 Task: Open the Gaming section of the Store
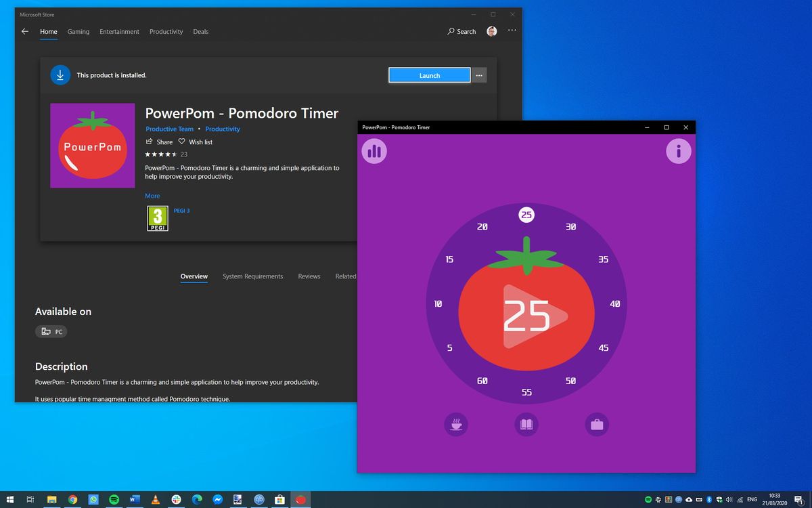pyautogui.click(x=78, y=31)
